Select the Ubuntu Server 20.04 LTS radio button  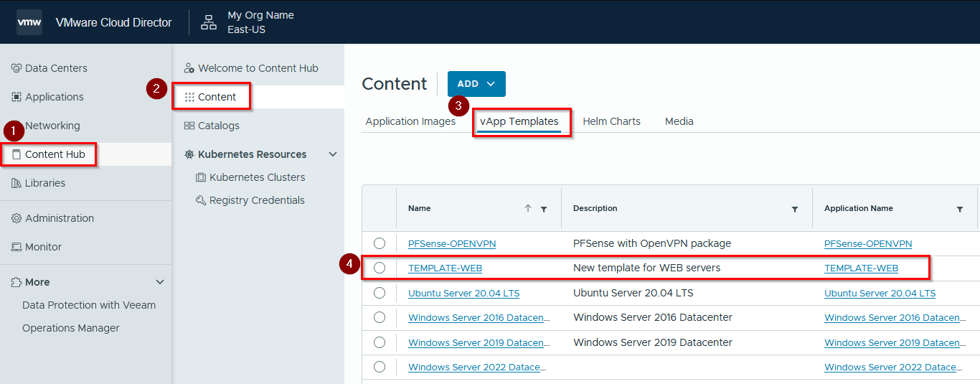[x=380, y=293]
